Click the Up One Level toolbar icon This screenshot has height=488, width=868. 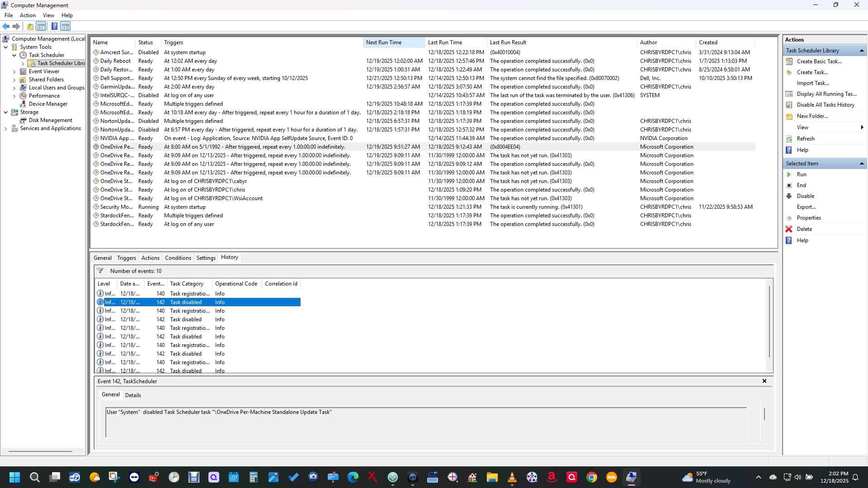pyautogui.click(x=30, y=26)
